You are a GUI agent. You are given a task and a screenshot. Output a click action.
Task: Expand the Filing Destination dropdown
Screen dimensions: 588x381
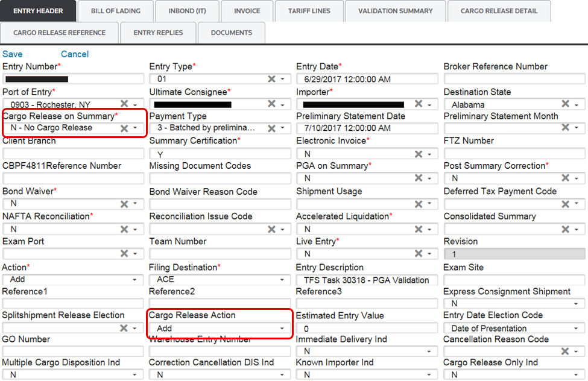(x=282, y=280)
